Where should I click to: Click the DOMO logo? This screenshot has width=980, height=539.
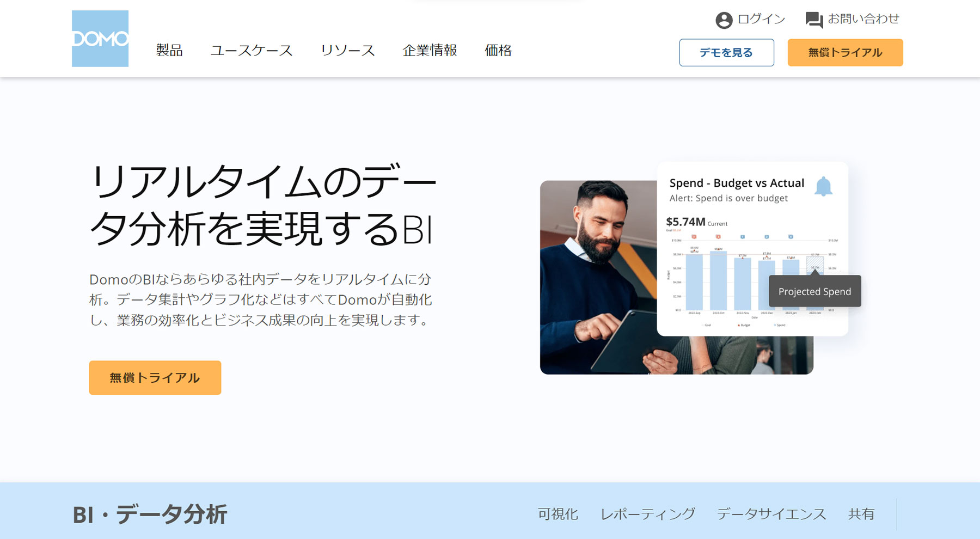[100, 39]
